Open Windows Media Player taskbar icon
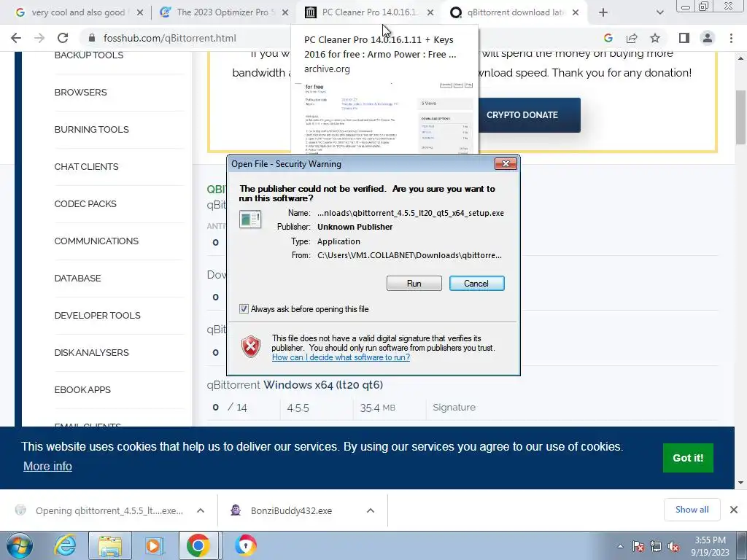The width and height of the screenshot is (747, 560). pyautogui.click(x=153, y=545)
